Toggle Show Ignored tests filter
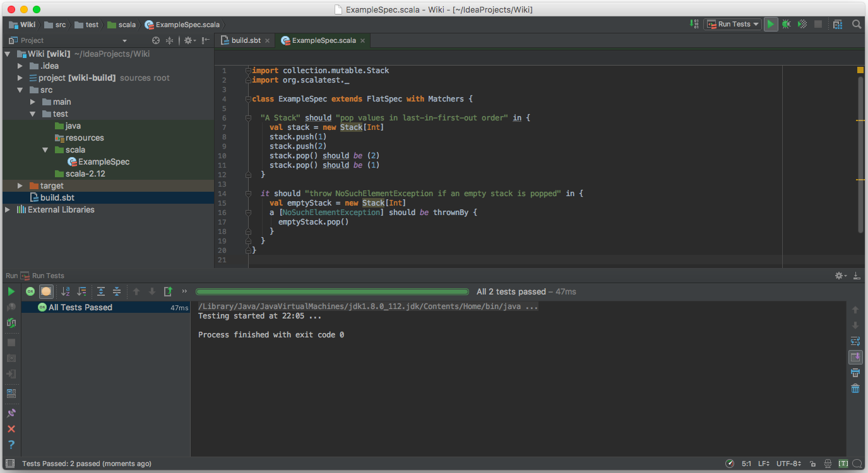The image size is (868, 473). (46, 291)
